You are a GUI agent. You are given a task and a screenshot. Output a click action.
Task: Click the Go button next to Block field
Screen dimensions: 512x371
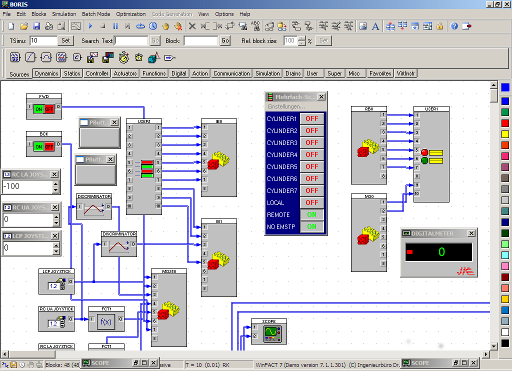pyautogui.click(x=225, y=41)
